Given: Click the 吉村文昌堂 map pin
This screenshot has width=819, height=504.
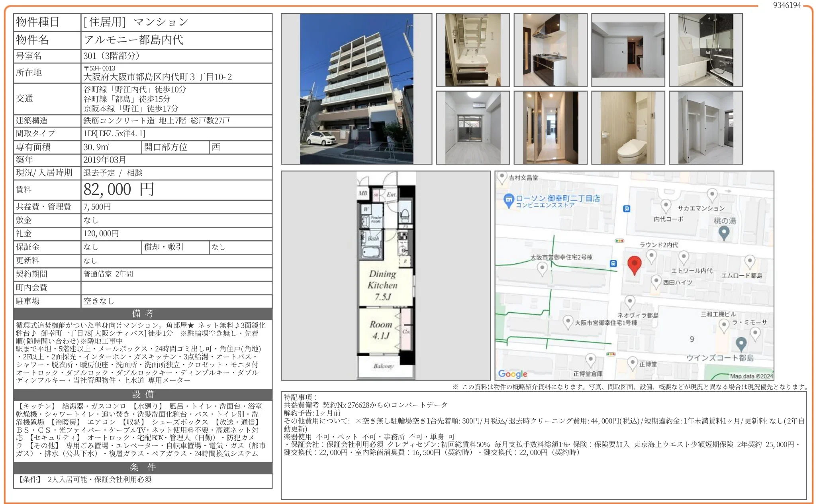Looking at the screenshot, I should click(x=502, y=177).
